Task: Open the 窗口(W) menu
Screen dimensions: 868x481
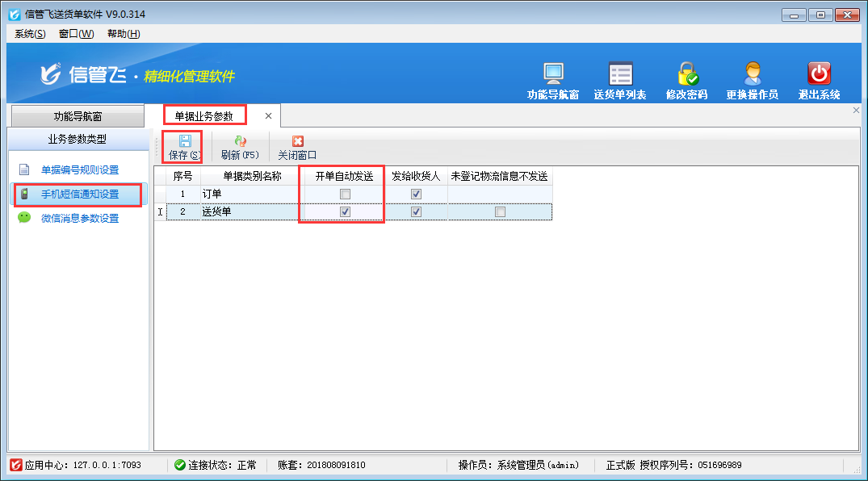Action: point(76,33)
